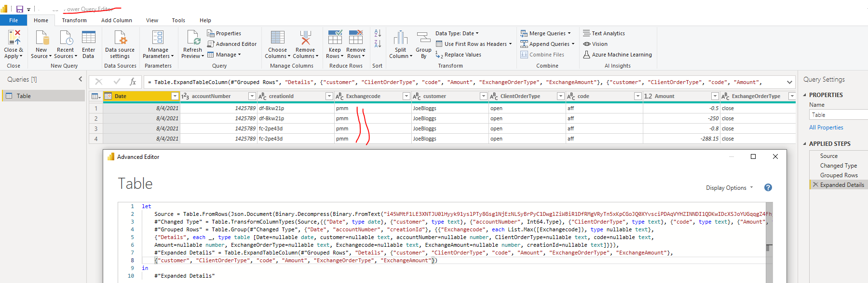Image resolution: width=868 pixels, height=283 pixels.
Task: Open the Help tab
Action: (x=205, y=20)
